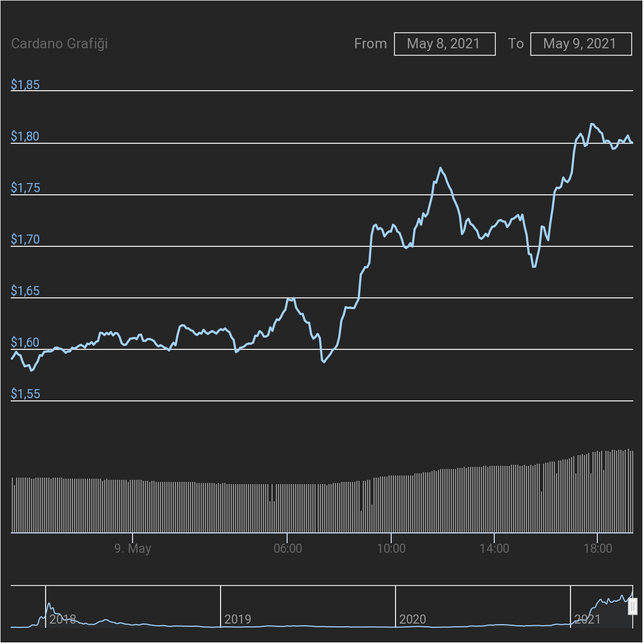Click the navigator range handle near 2021
The width and height of the screenshot is (644, 644).
click(632, 606)
